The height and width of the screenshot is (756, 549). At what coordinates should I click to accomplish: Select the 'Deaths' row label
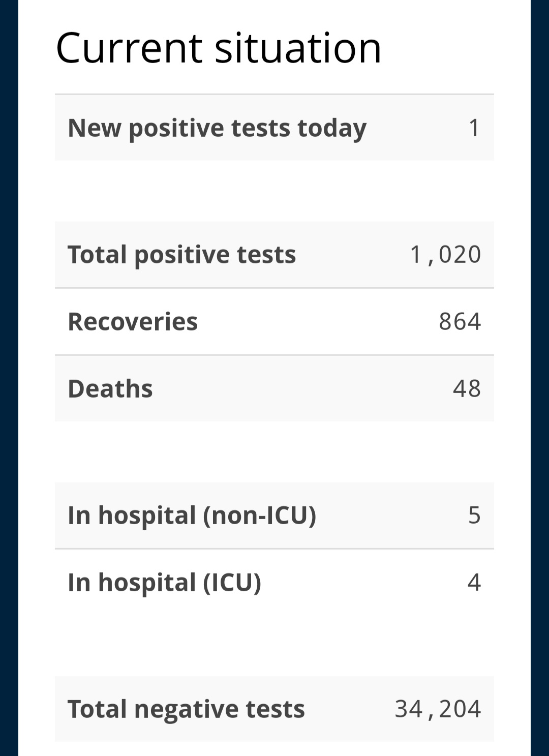click(110, 389)
